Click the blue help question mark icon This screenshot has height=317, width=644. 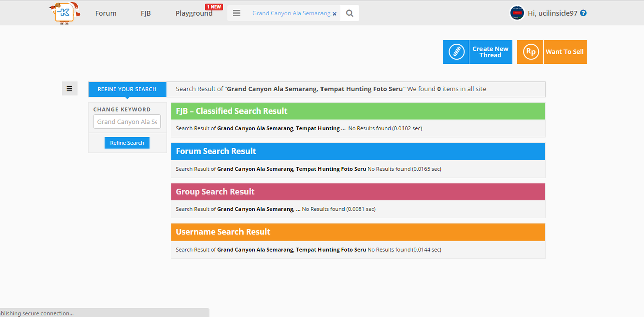click(583, 13)
